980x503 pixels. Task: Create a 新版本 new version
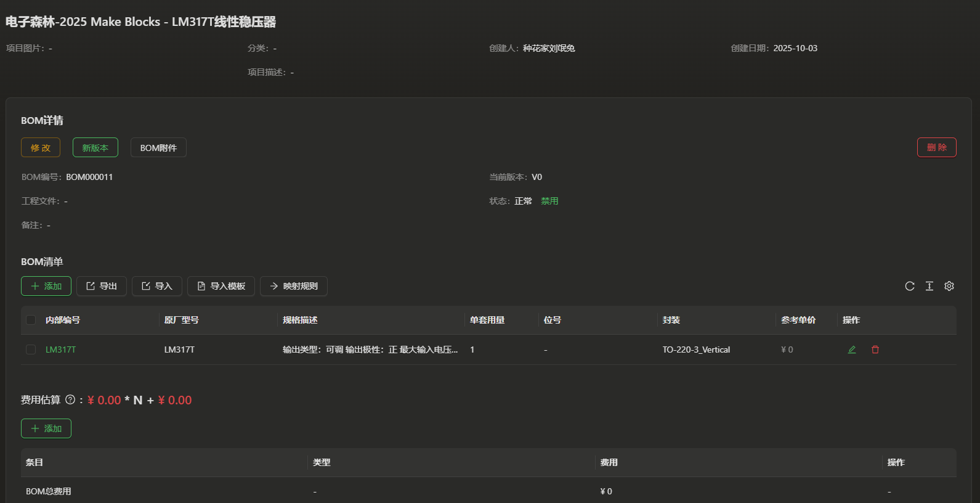click(95, 147)
